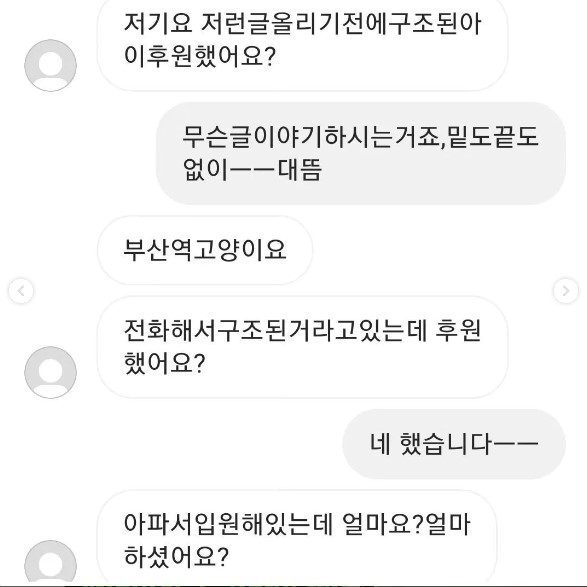Go to previous image with left arrow

click(21, 291)
